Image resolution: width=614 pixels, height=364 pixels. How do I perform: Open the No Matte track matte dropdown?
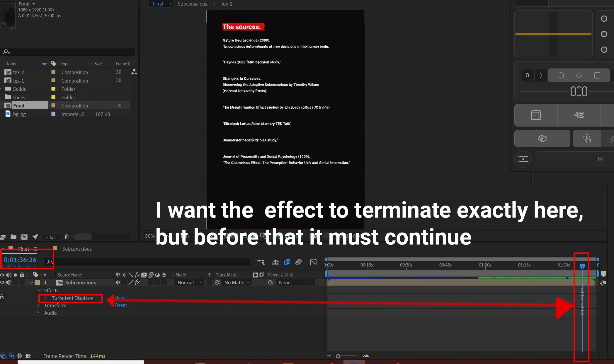coord(237,283)
